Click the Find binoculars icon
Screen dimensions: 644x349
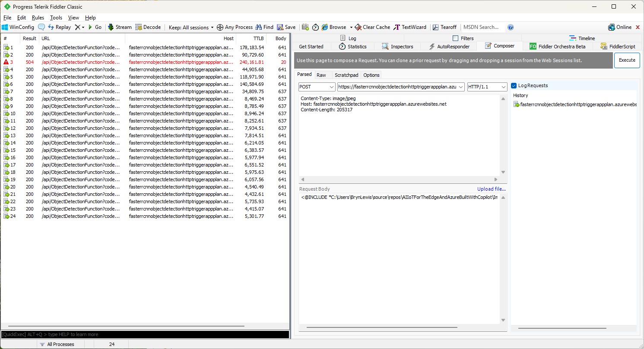[x=259, y=27]
